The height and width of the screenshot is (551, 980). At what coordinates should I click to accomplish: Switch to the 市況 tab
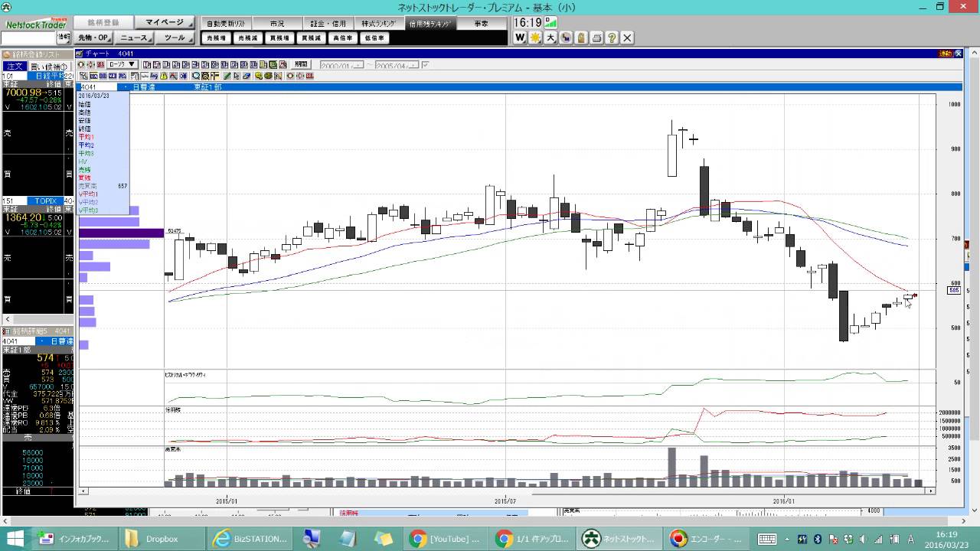click(x=276, y=24)
